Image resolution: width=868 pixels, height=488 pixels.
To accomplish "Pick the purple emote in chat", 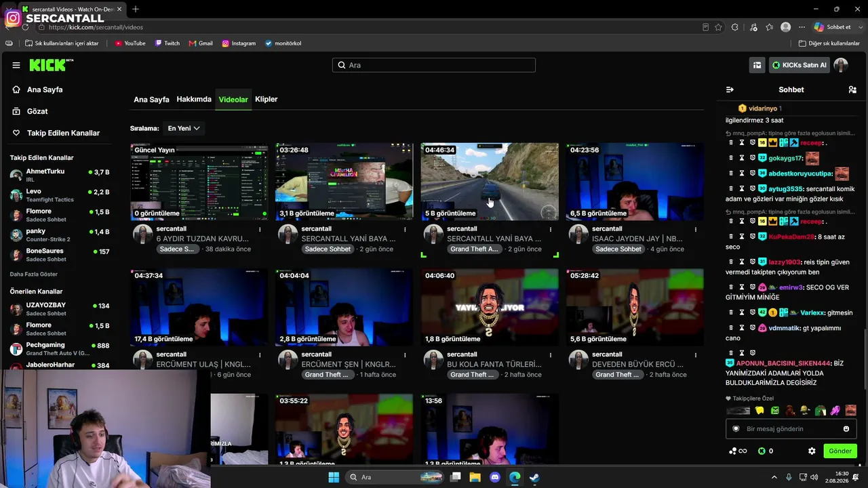I will (x=835, y=410).
